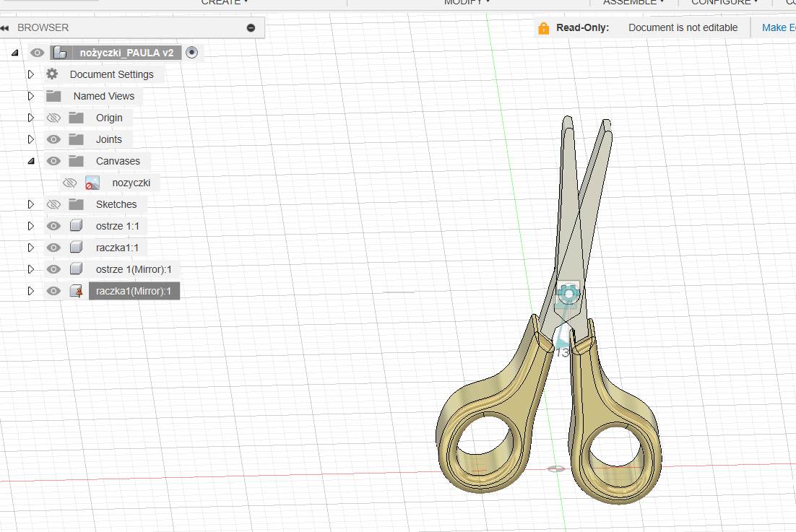Click the ostrze 1(Mirror):1 component icon
This screenshot has height=532, width=796.
pyautogui.click(x=76, y=269)
